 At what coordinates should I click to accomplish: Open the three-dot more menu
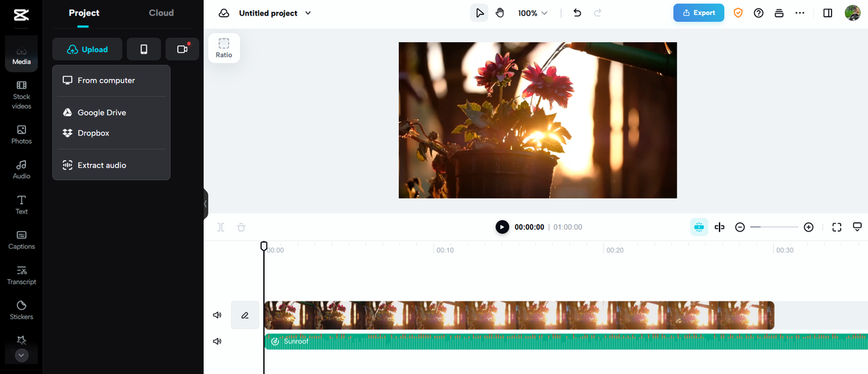(x=800, y=13)
